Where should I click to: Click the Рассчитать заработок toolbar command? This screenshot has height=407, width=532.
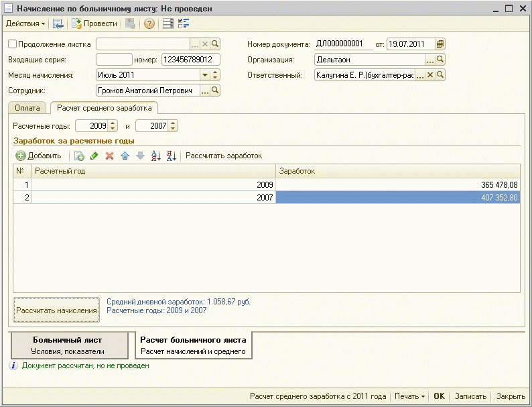[x=224, y=156]
